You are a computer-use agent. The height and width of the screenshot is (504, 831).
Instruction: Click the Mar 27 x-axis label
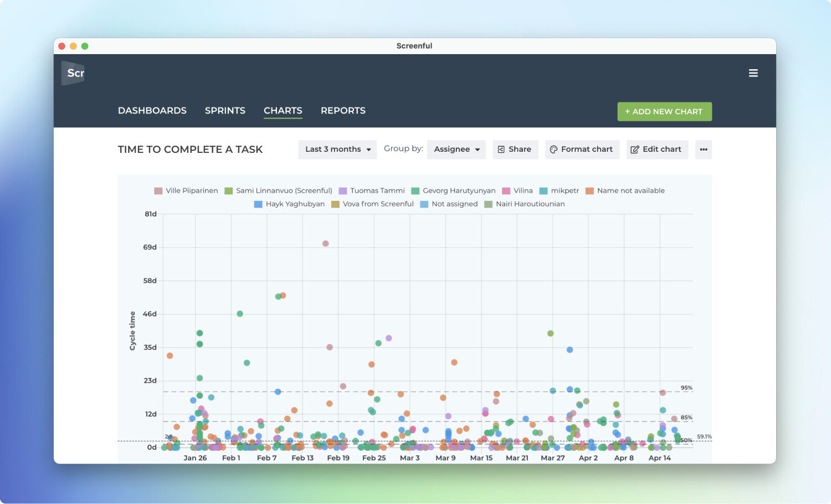pos(553,458)
